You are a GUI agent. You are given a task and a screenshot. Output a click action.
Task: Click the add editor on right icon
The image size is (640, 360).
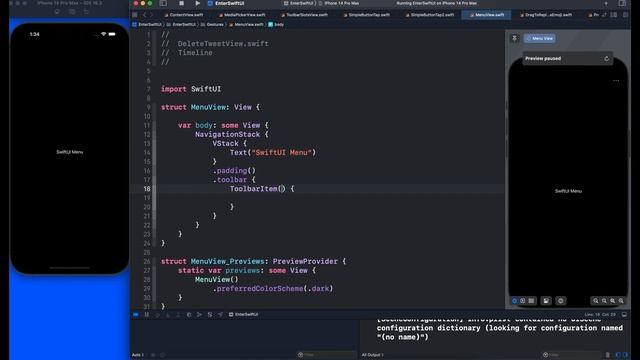click(x=625, y=15)
